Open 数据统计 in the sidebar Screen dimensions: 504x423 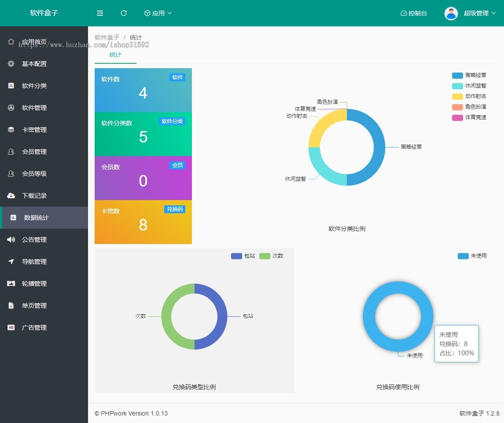(36, 218)
